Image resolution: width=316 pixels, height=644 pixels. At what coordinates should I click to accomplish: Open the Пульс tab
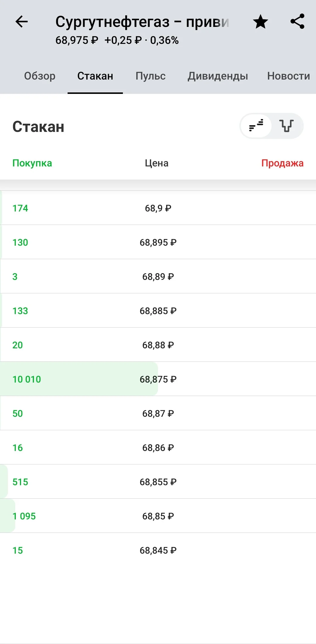point(150,76)
